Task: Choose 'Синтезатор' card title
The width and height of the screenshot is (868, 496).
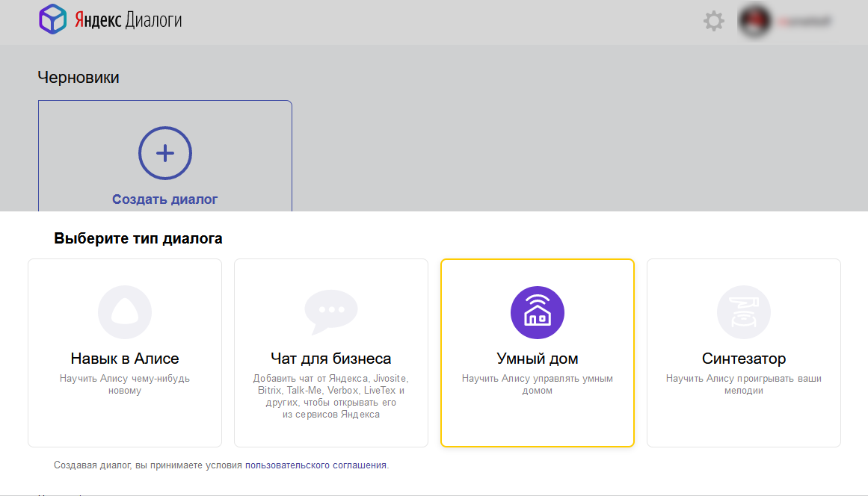Action: 743,359
